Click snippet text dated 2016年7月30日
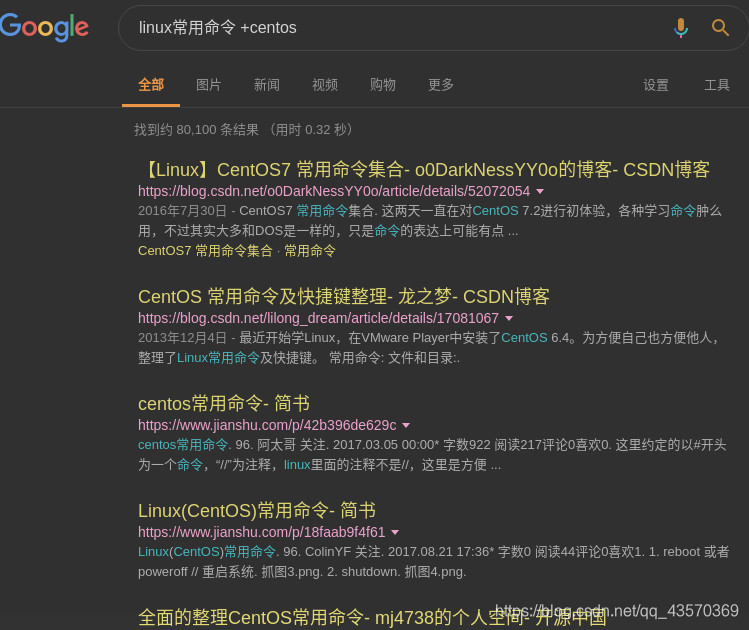Image resolution: width=749 pixels, height=630 pixels. (430, 221)
